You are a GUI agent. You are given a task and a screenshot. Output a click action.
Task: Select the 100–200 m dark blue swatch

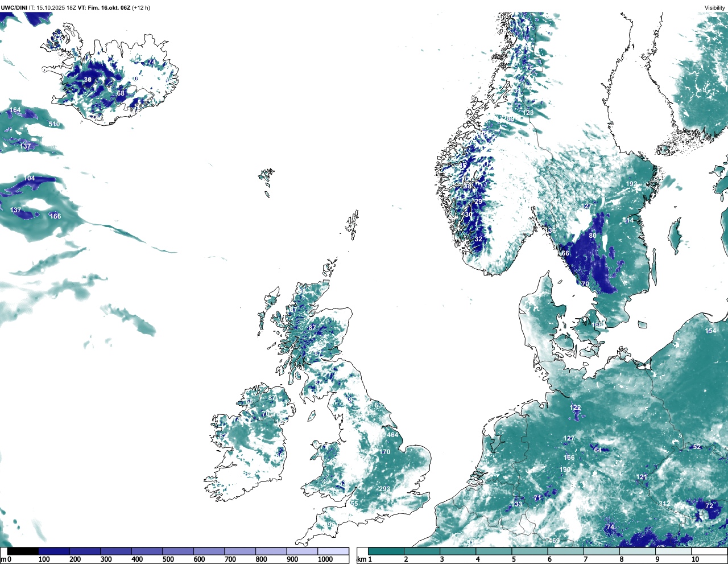click(54, 551)
